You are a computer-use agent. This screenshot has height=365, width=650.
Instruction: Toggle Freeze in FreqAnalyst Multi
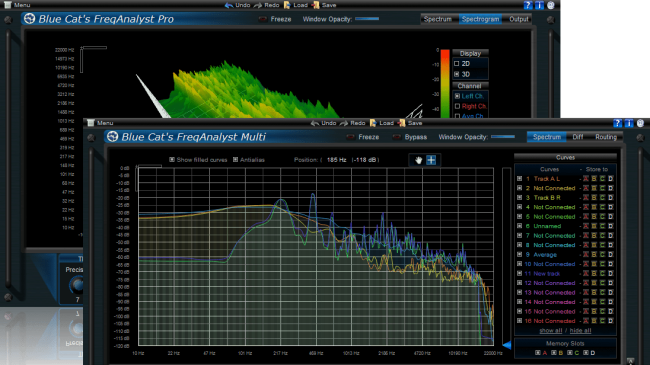pyautogui.click(x=363, y=137)
